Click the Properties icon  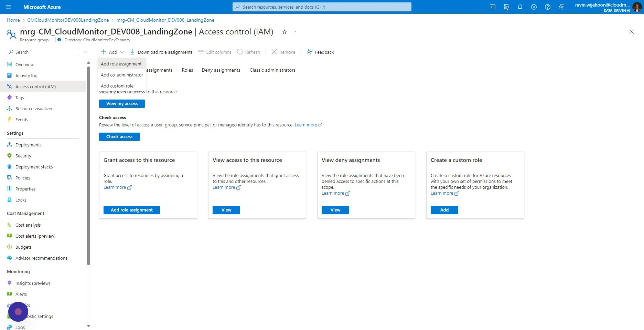pos(10,189)
